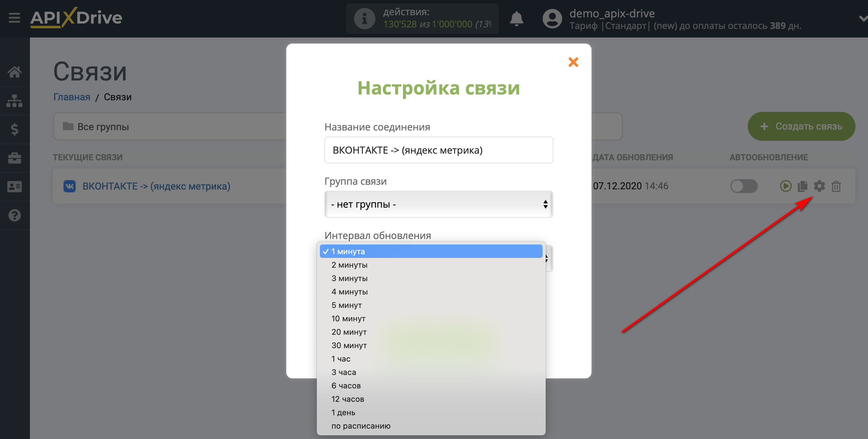Click the actions counter 130'528 из 1'000'000
Image resolution: width=868 pixels, height=439 pixels.
(x=437, y=24)
